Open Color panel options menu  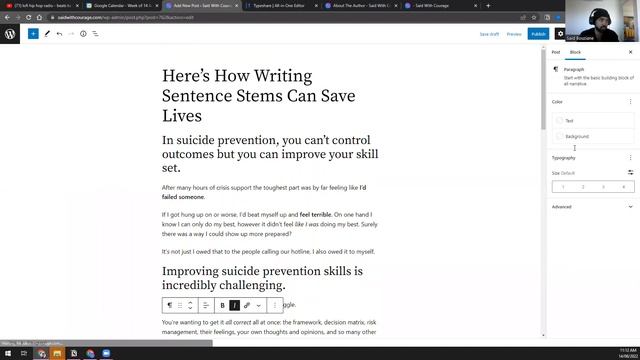pos(630,102)
